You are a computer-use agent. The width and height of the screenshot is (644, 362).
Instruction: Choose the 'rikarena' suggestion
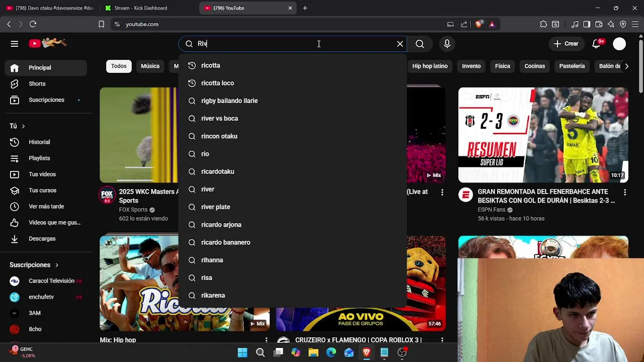[x=292, y=295]
